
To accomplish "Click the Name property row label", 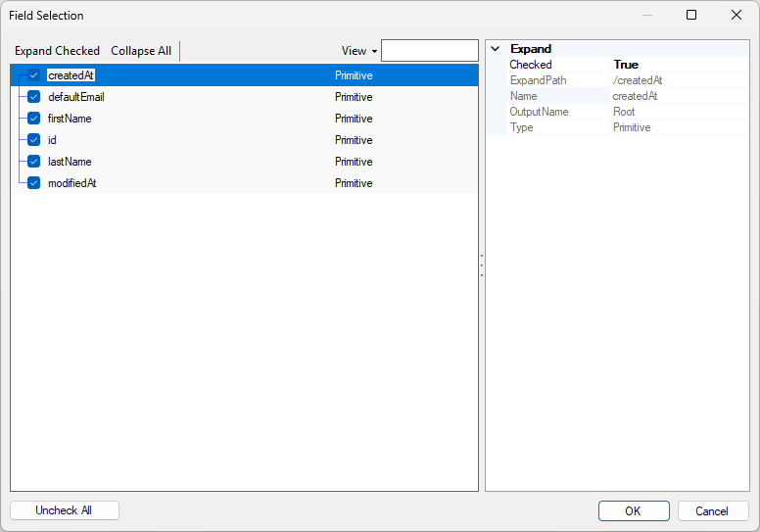I will coord(523,96).
